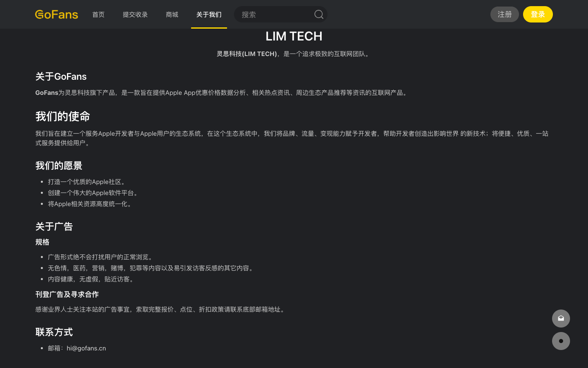Click the round dot floating icon bottom right
The height and width of the screenshot is (368, 588).
click(x=561, y=341)
